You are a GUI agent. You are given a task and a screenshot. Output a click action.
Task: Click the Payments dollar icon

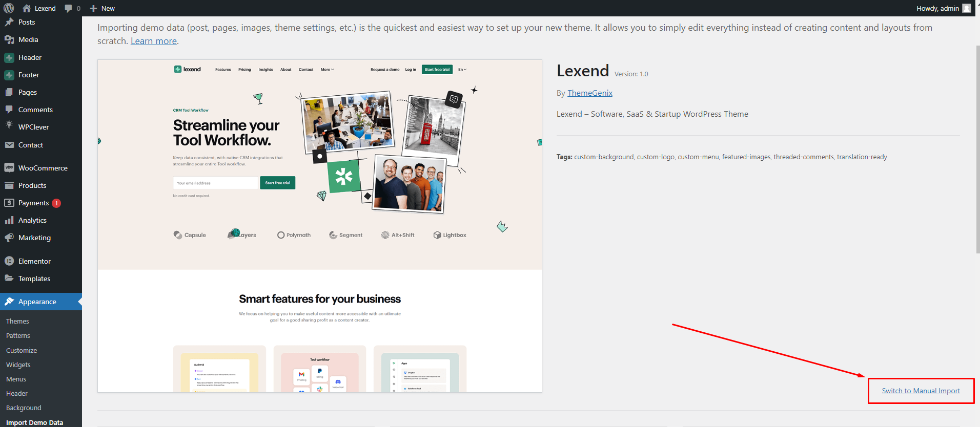click(9, 203)
